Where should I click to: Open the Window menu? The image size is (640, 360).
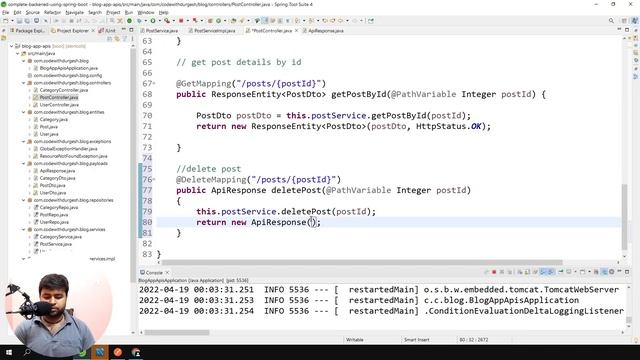pyautogui.click(x=146, y=13)
